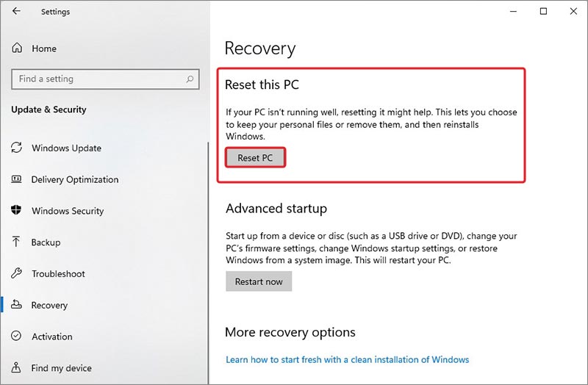Click the Recovery page heading
Image resolution: width=588 pixels, height=385 pixels.
click(260, 48)
